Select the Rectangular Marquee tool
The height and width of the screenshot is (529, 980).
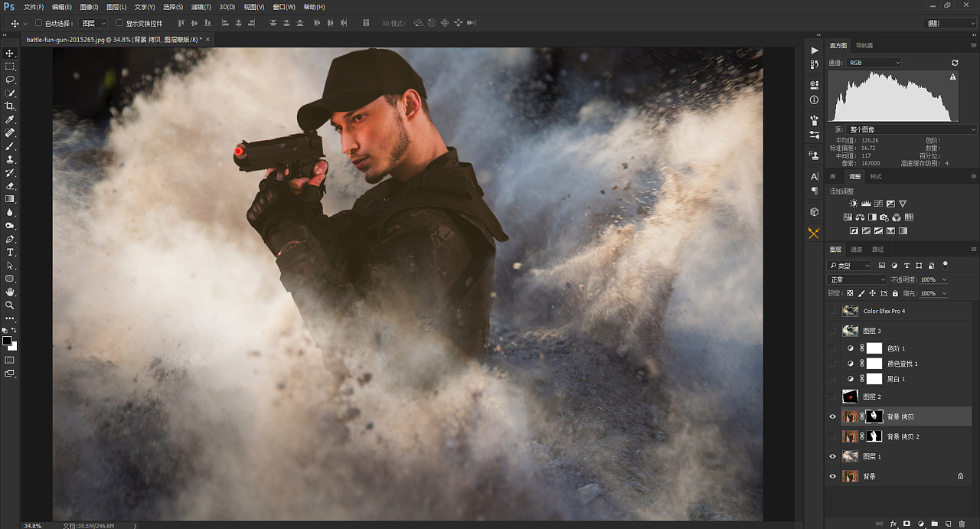(x=10, y=67)
